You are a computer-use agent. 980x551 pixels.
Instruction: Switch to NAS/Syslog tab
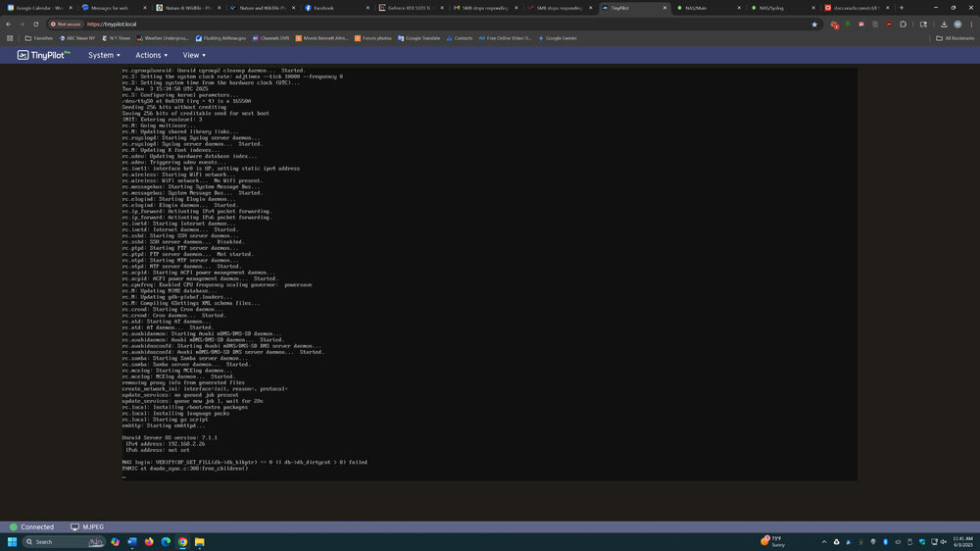click(x=781, y=8)
